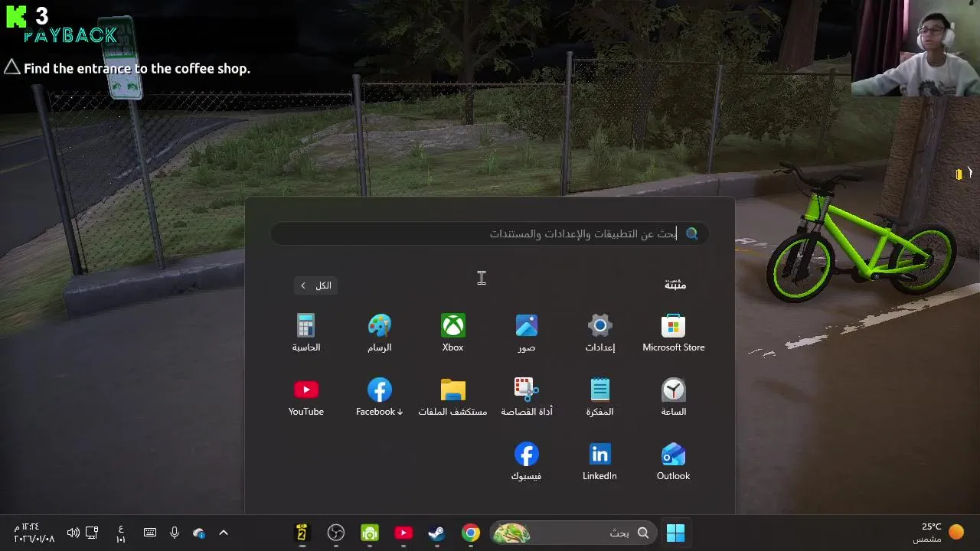
Task: Open the yellow game icon on taskbar
Action: (x=302, y=533)
